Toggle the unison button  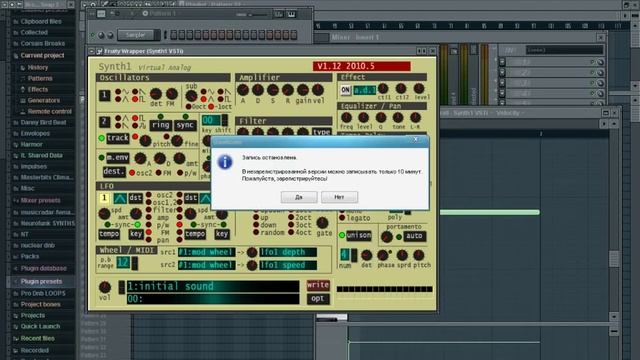[359, 236]
